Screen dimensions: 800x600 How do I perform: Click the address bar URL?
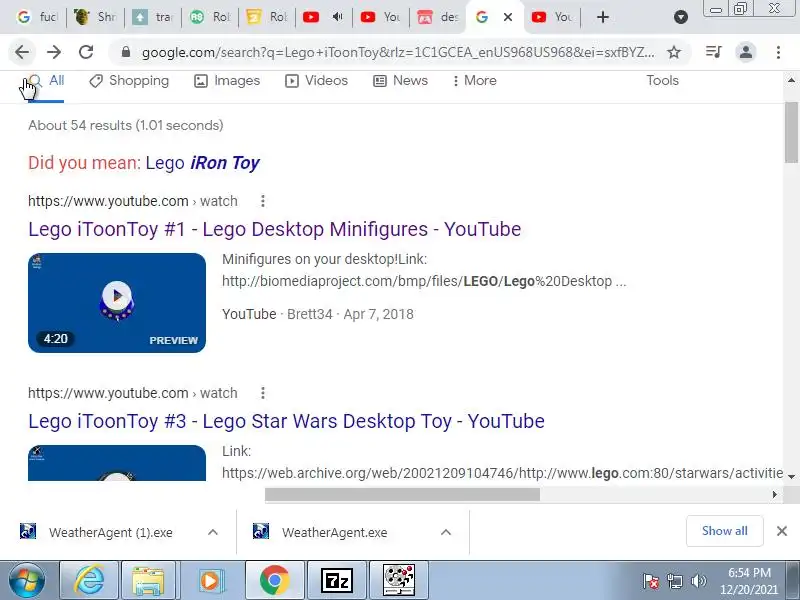398,53
